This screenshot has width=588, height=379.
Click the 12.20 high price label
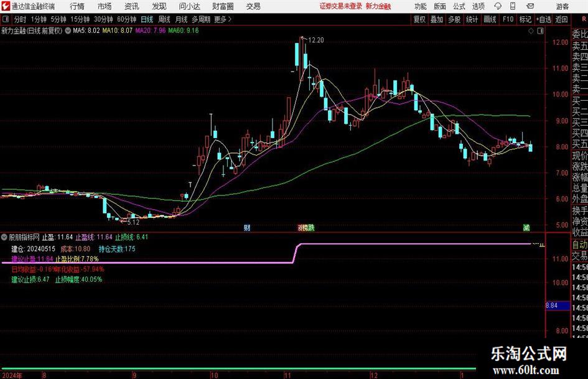315,40
